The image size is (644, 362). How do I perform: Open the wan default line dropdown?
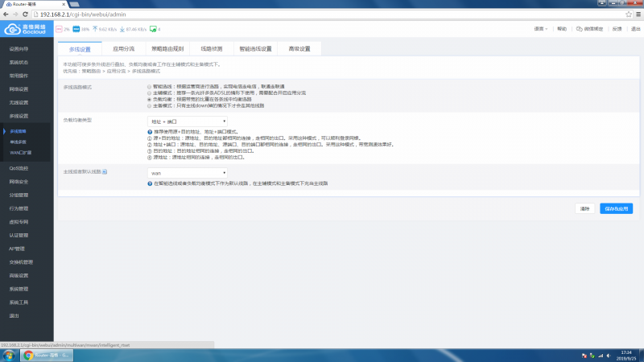pyautogui.click(x=187, y=172)
